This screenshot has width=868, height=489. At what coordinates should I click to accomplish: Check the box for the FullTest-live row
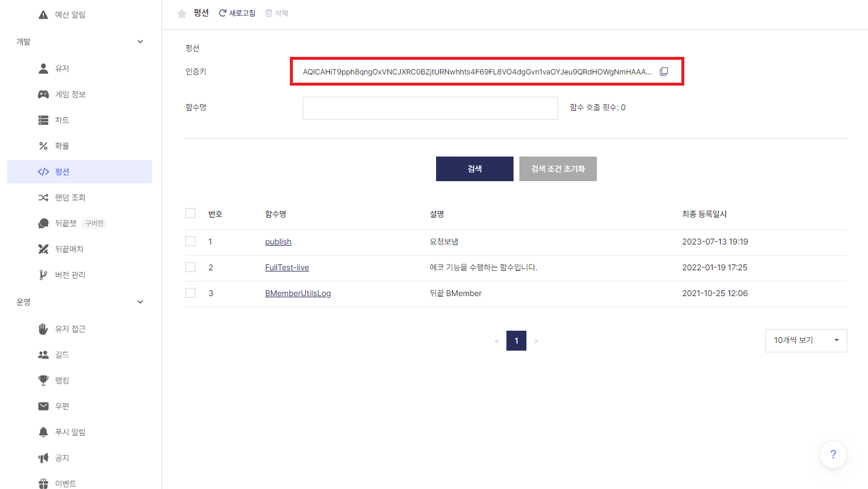click(190, 267)
